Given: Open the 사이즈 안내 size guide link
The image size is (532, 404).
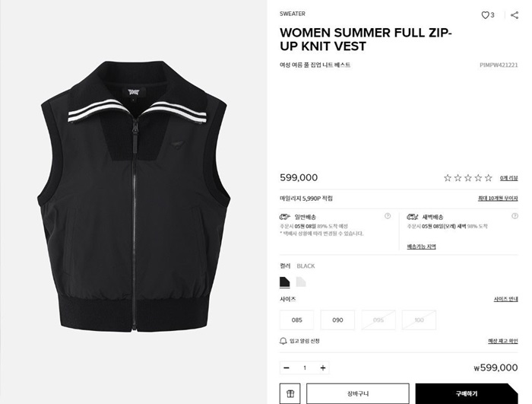Looking at the screenshot, I should pos(505,299).
